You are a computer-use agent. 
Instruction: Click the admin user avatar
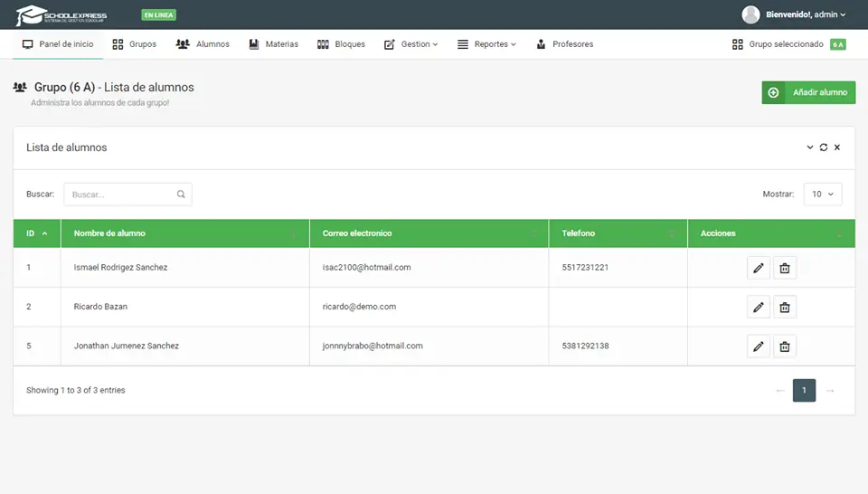coord(750,14)
